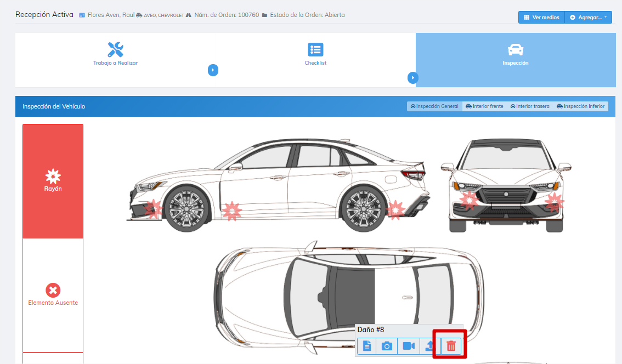The image size is (622, 364).
Task: Record a video using the video camera icon
Action: coord(409,346)
